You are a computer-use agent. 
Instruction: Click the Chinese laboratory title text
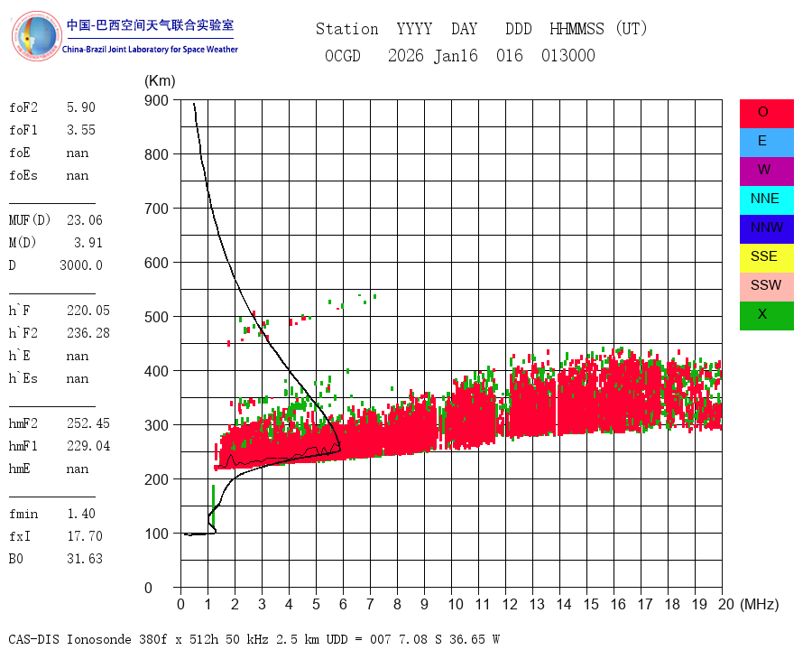(x=150, y=25)
